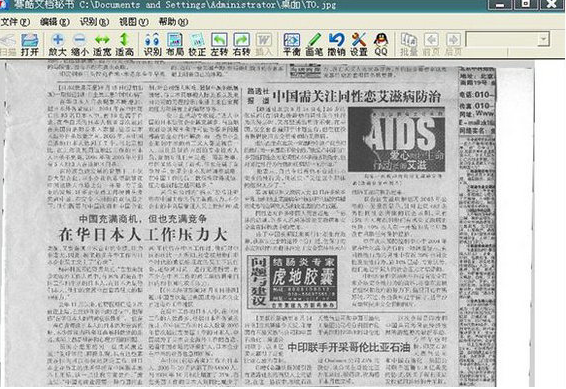Image resolution: width=566 pixels, height=389 pixels.
Task: Click the AIDS picture in the scanned newspaper
Action: click(x=396, y=139)
